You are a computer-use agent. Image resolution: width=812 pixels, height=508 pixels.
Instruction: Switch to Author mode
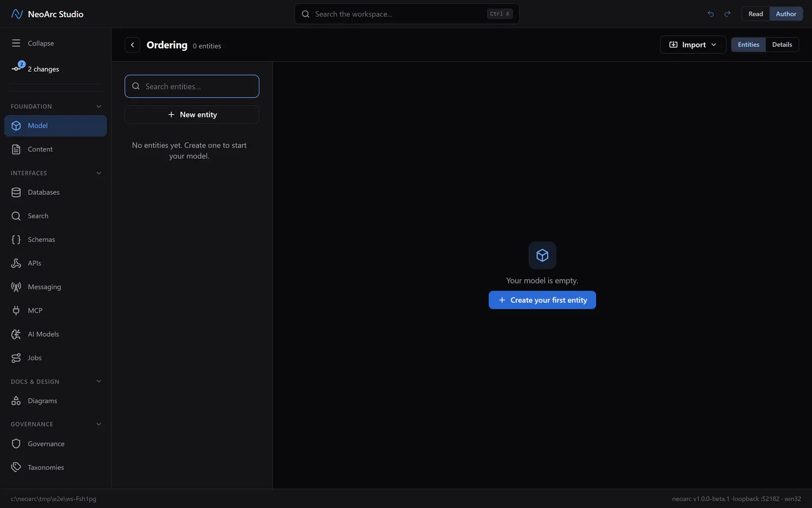tap(786, 14)
